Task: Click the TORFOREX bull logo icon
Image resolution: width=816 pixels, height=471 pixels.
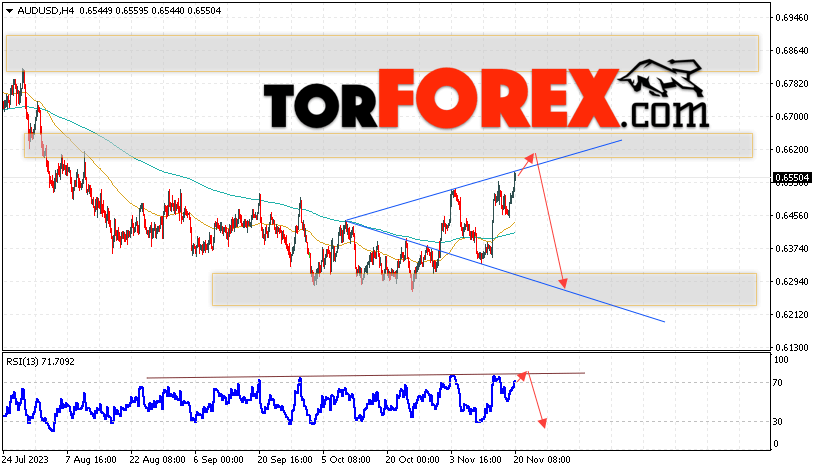Action: pyautogui.click(x=661, y=78)
